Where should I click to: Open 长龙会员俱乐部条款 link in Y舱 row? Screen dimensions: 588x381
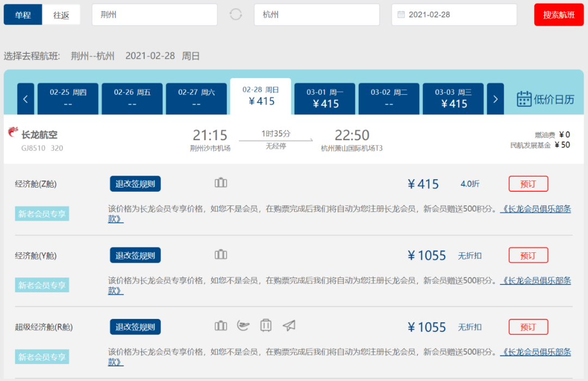[x=536, y=280]
